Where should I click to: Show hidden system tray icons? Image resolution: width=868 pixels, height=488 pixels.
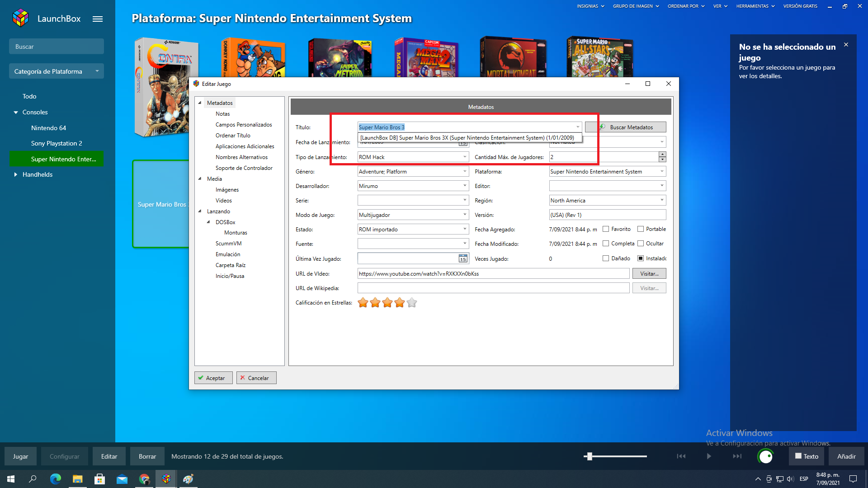coord(758,479)
